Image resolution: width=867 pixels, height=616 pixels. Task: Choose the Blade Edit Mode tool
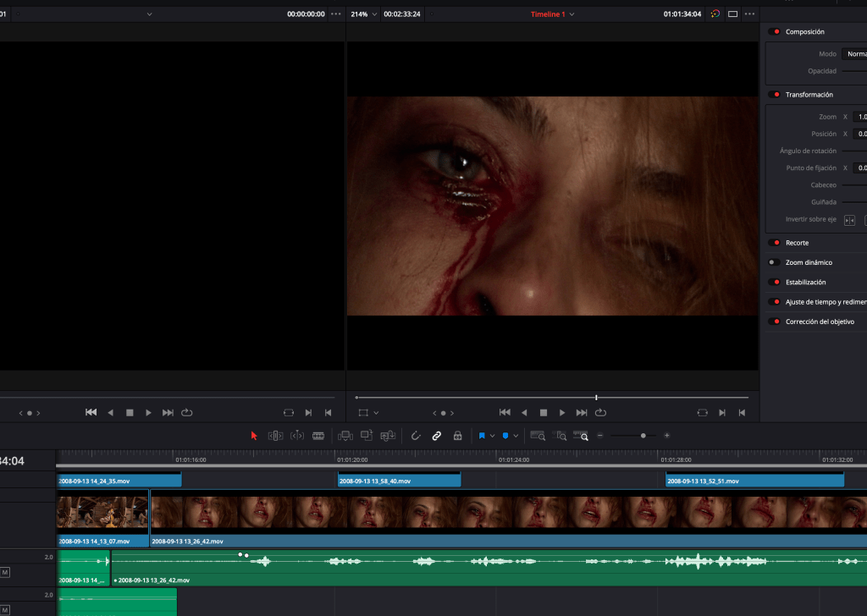318,436
